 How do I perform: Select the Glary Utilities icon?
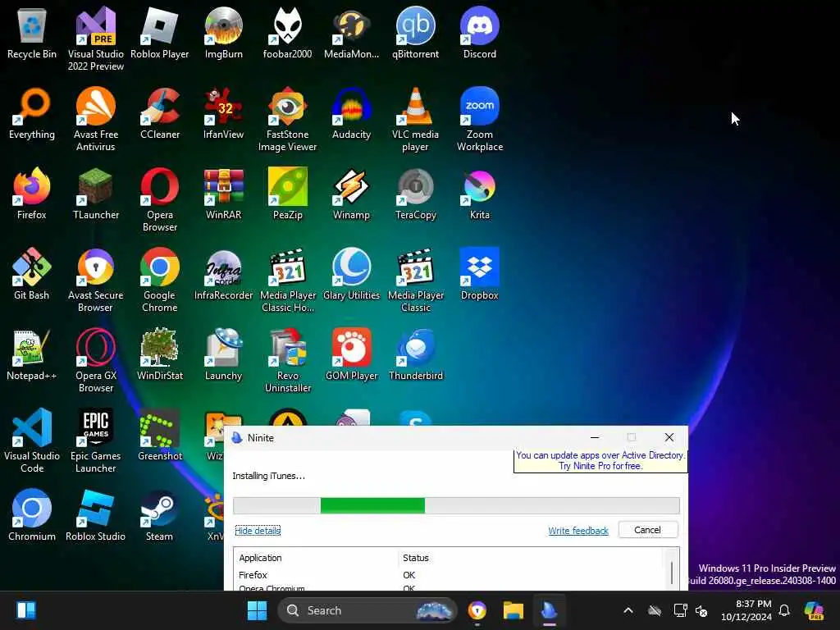[351, 274]
